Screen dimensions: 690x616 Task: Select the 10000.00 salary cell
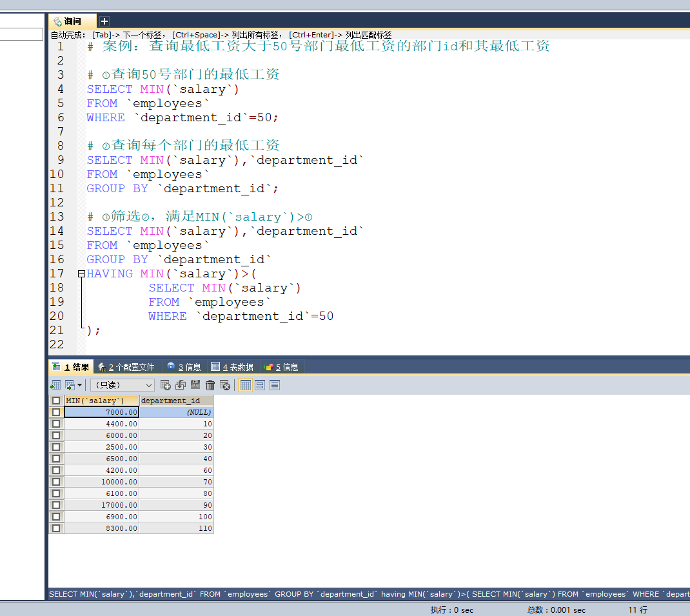pyautogui.click(x=102, y=482)
